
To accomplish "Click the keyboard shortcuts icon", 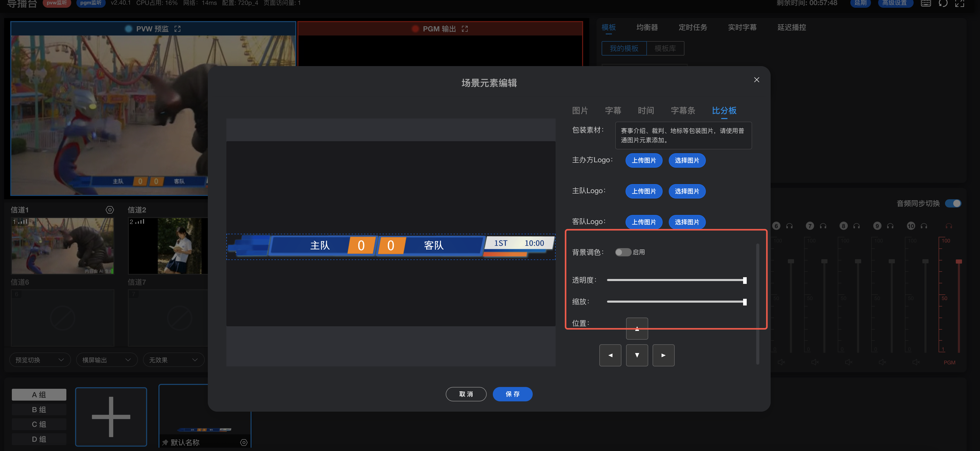I will [925, 3].
